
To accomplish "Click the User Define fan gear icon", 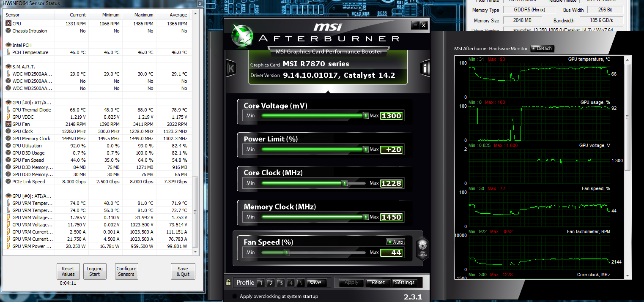I will [422, 248].
